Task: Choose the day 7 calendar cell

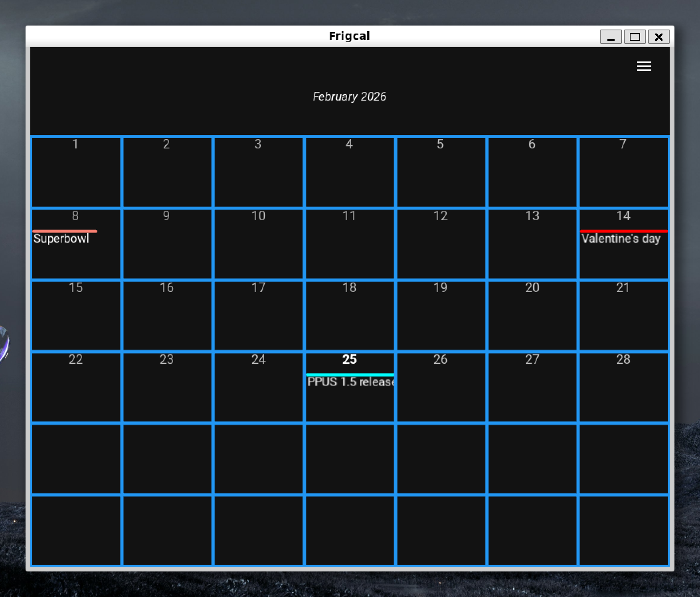Action: [623, 172]
